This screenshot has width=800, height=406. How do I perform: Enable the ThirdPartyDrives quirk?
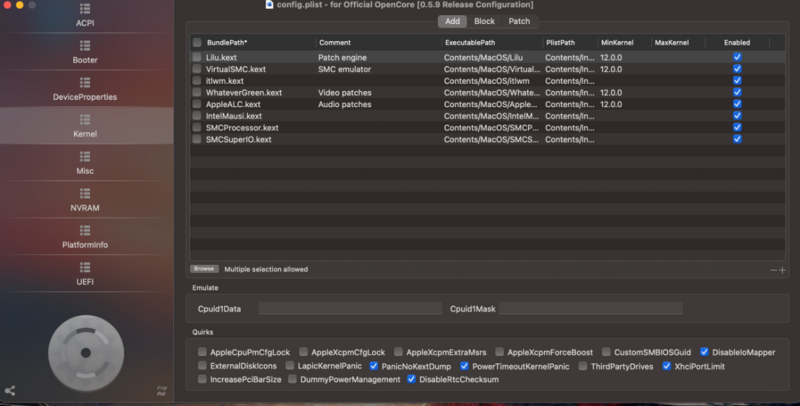click(583, 366)
